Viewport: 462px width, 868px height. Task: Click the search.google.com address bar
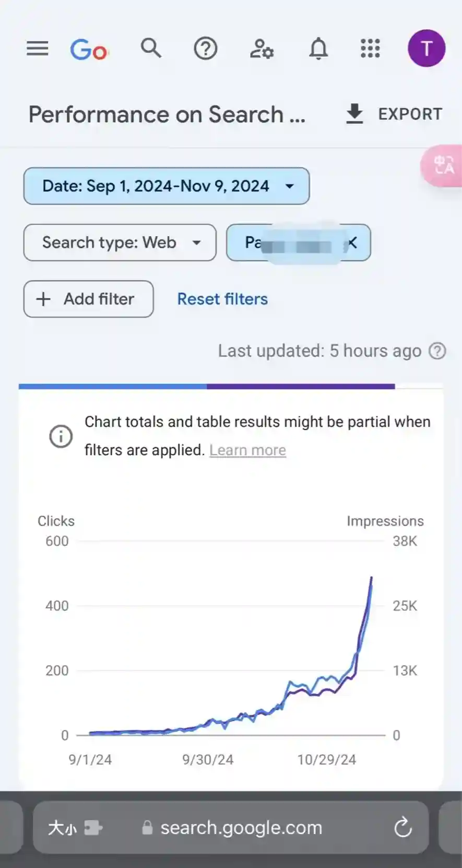(241, 827)
